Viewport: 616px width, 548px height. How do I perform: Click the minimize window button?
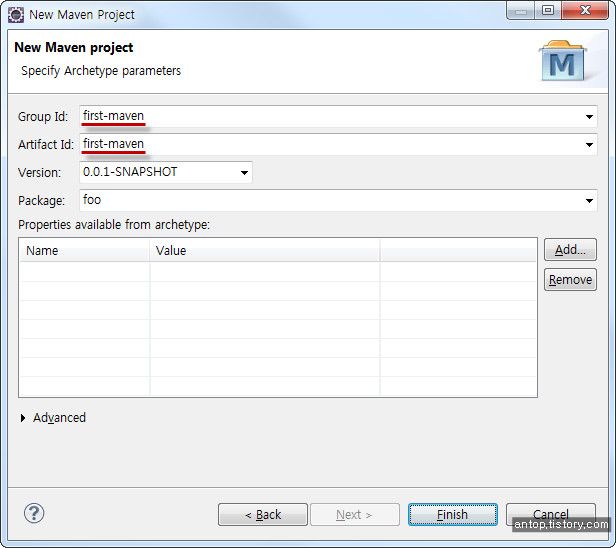pyautogui.click(x=521, y=10)
